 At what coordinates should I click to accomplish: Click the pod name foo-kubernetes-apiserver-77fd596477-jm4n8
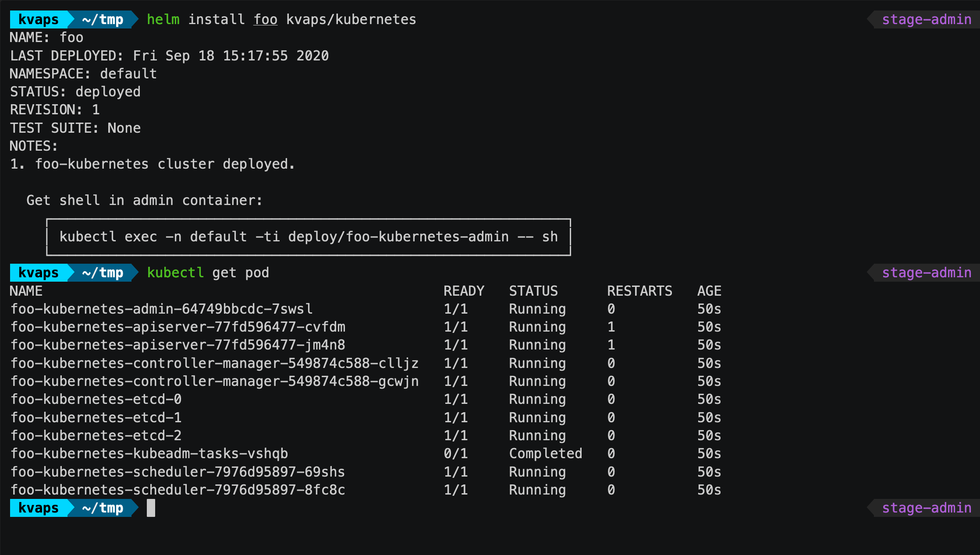pyautogui.click(x=178, y=345)
